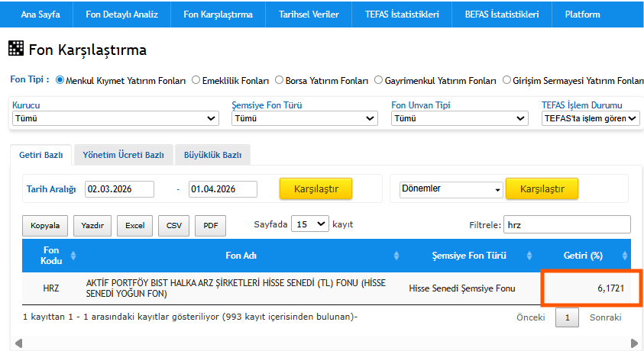
Task: Change the Sayfada records-per-page dropdown
Action: point(310,224)
